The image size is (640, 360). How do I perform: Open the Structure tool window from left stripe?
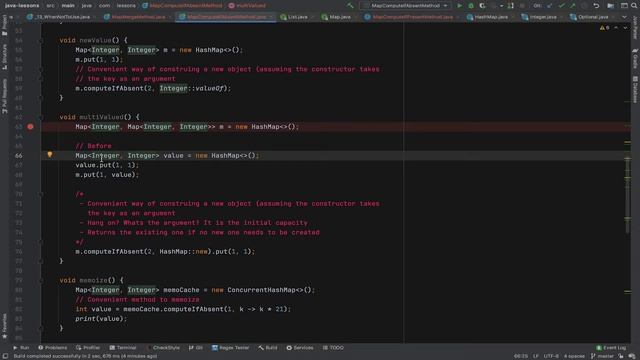4,57
